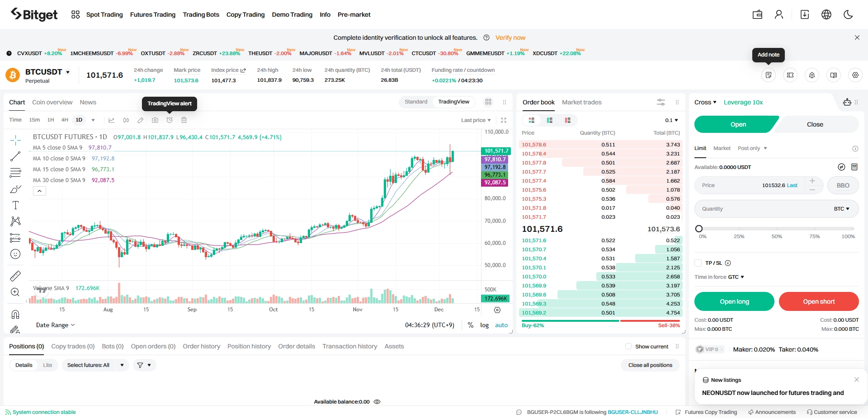Open the calculator icon in order panel

[854, 167]
